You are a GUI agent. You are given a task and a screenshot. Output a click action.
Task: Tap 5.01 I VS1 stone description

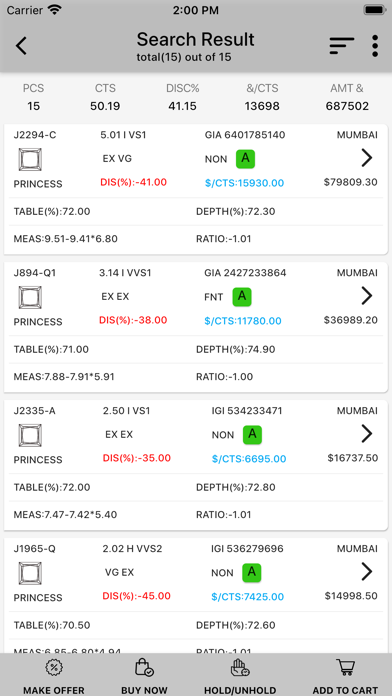click(123, 135)
